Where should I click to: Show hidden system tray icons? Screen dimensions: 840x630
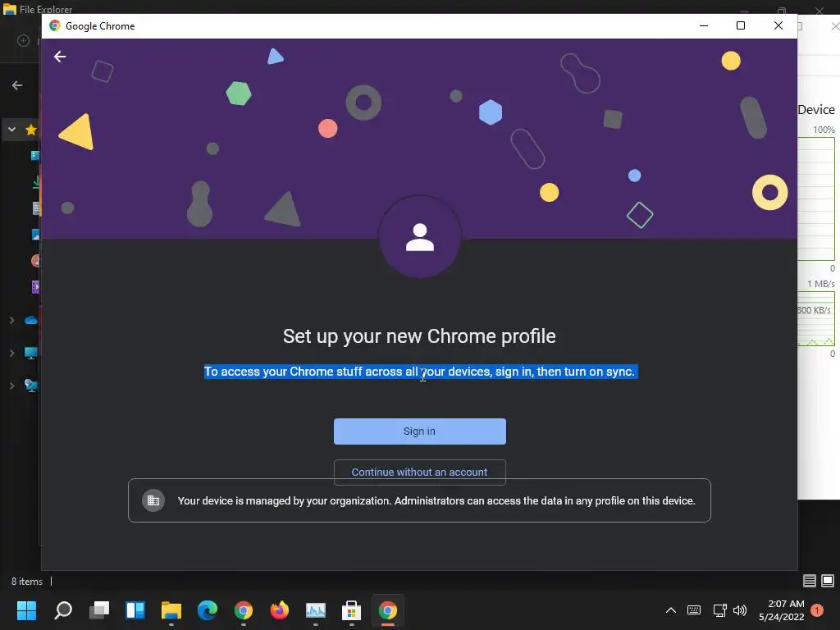(671, 610)
